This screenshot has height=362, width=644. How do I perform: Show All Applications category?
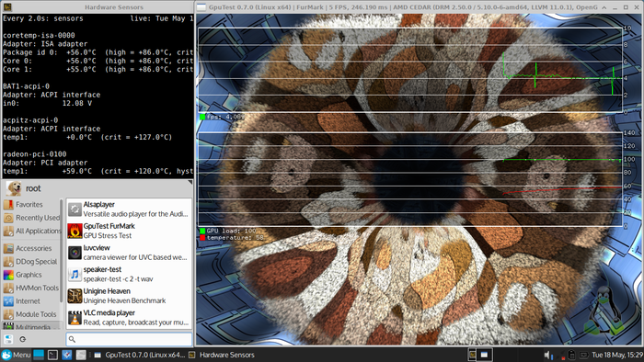[x=31, y=231]
